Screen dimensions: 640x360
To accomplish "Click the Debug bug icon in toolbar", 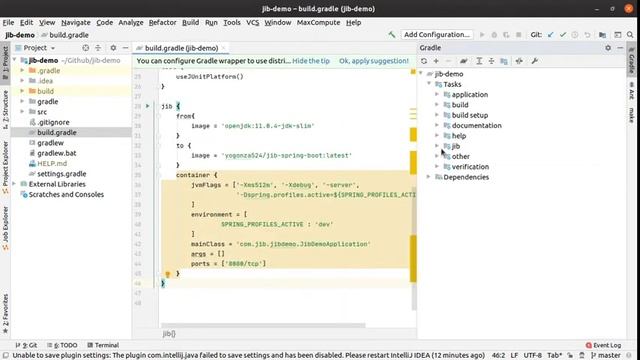I will tap(494, 35).
